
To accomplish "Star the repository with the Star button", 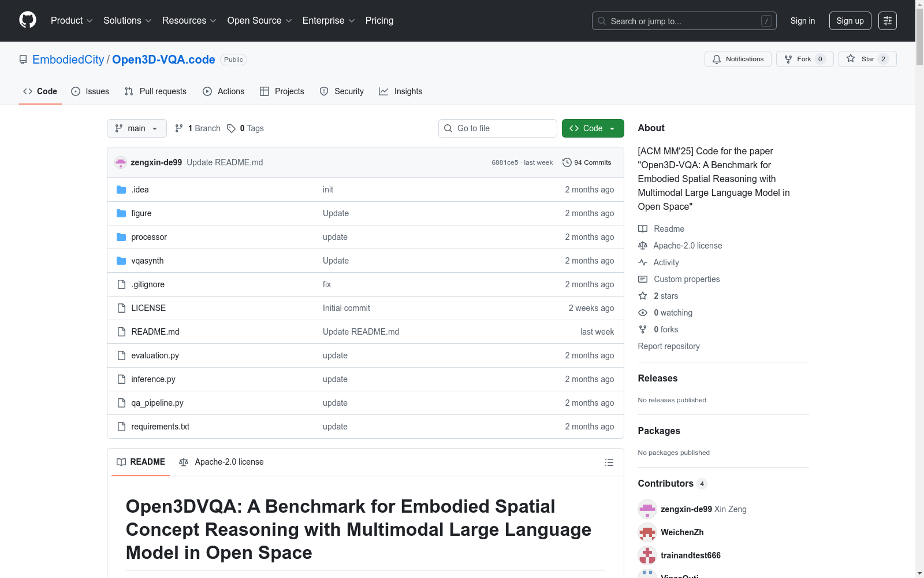I will coord(867,59).
